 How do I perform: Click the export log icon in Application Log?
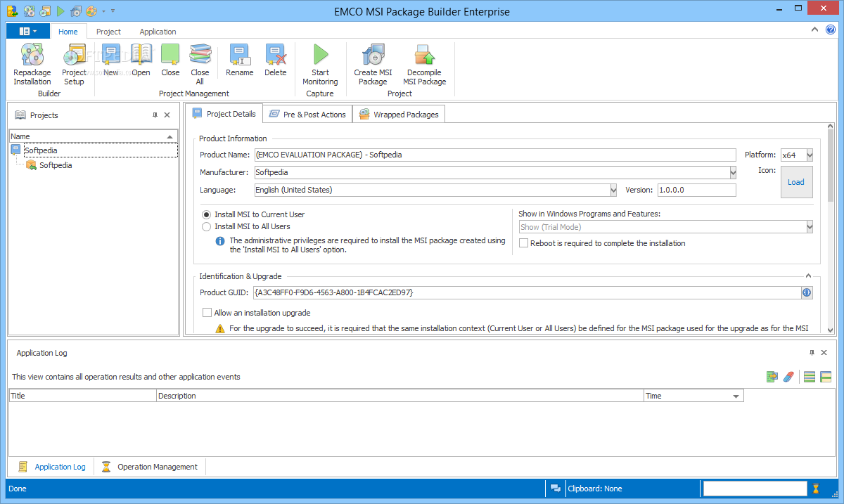[772, 377]
